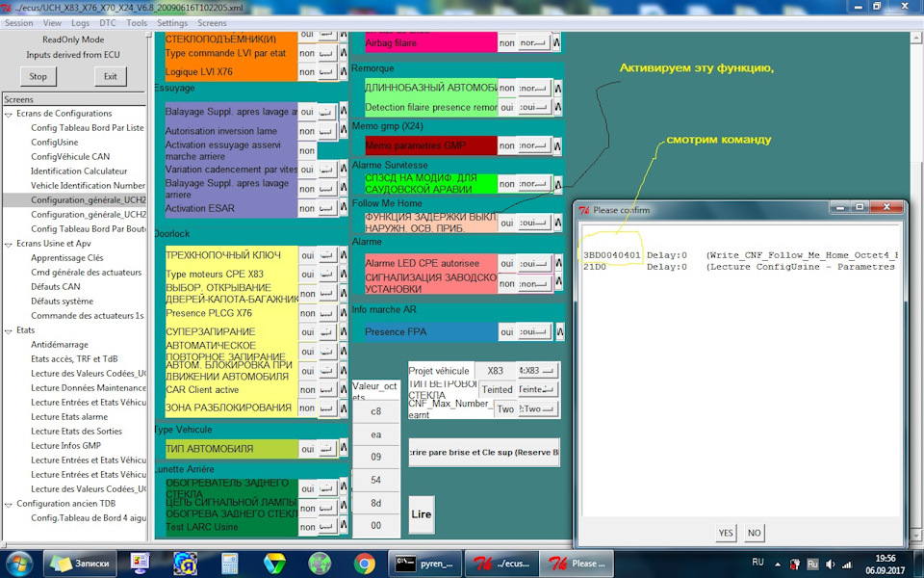
Task: Click the Exit button
Action: tap(110, 76)
